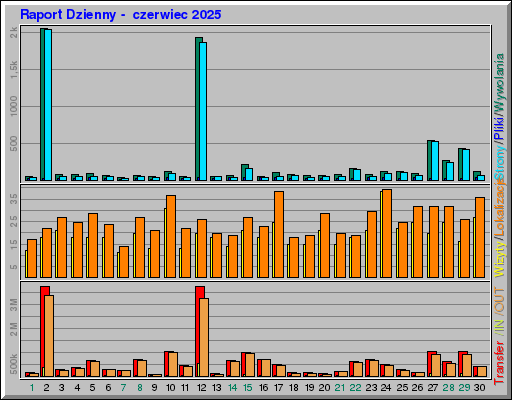Click the '15' axis label in visits chart
This screenshot has height=400, width=512.
(14, 244)
